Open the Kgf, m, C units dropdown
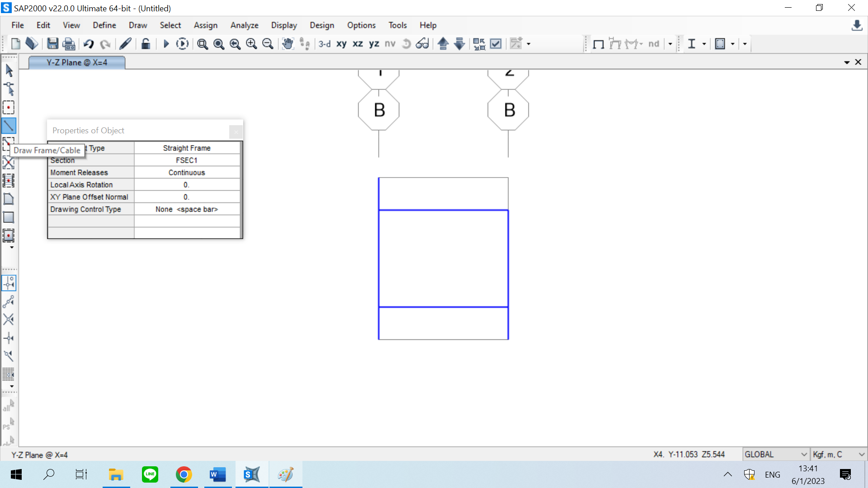Screen dimensions: 868x488 pos(839,455)
